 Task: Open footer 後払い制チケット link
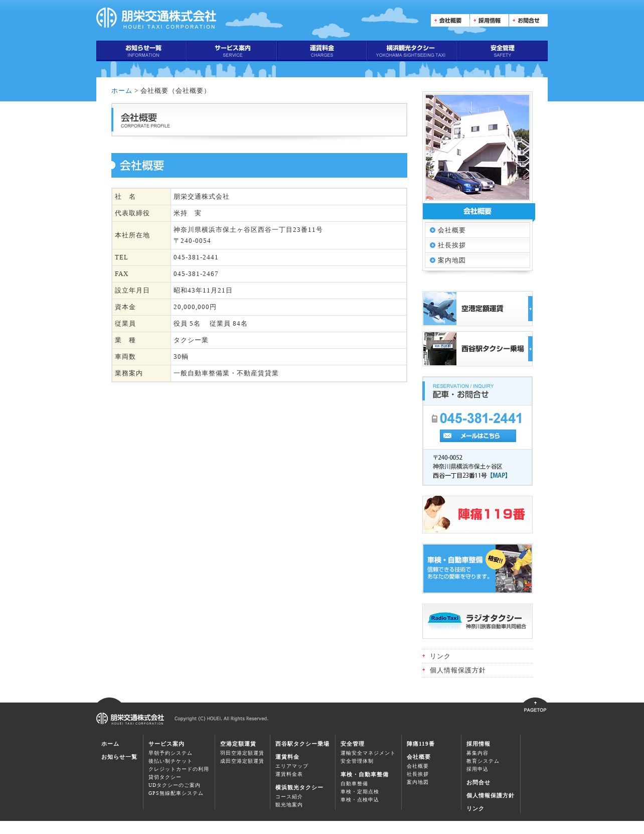tap(171, 761)
